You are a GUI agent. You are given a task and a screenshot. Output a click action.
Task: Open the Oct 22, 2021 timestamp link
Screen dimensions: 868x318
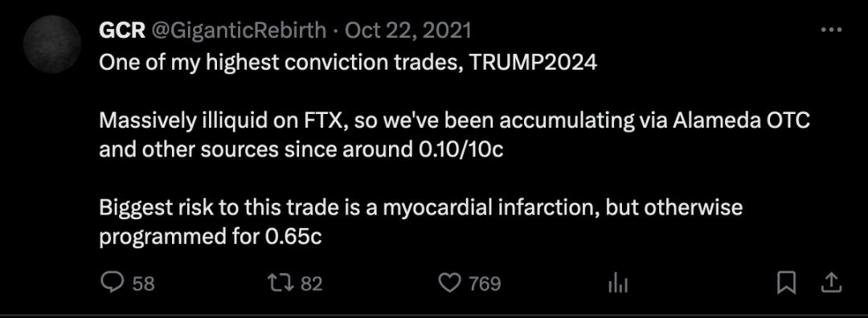[x=408, y=31]
